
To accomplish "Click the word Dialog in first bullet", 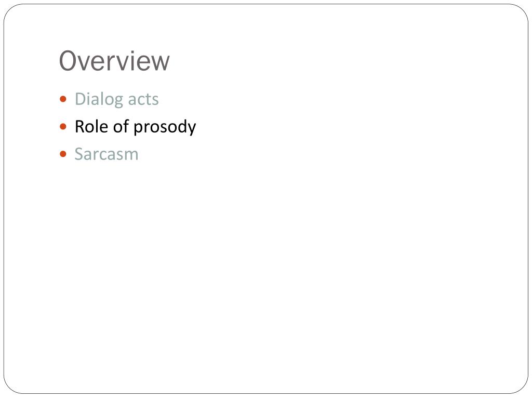I will pos(99,99).
